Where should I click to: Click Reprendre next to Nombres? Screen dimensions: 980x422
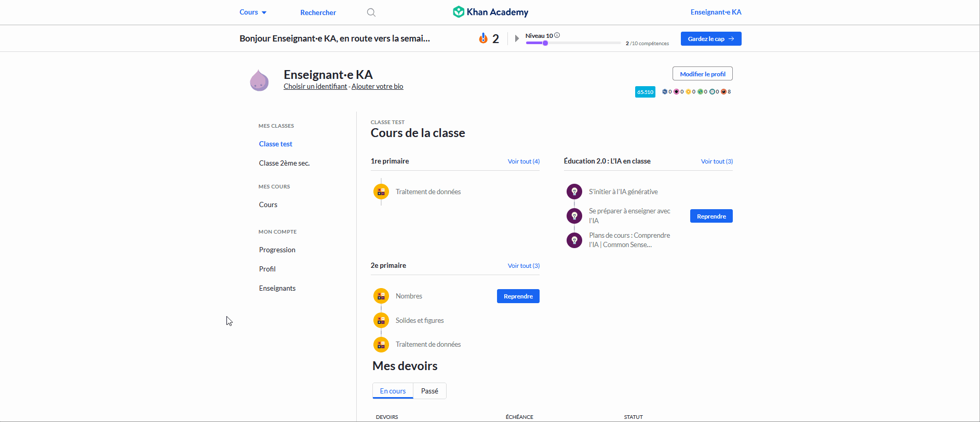click(518, 296)
